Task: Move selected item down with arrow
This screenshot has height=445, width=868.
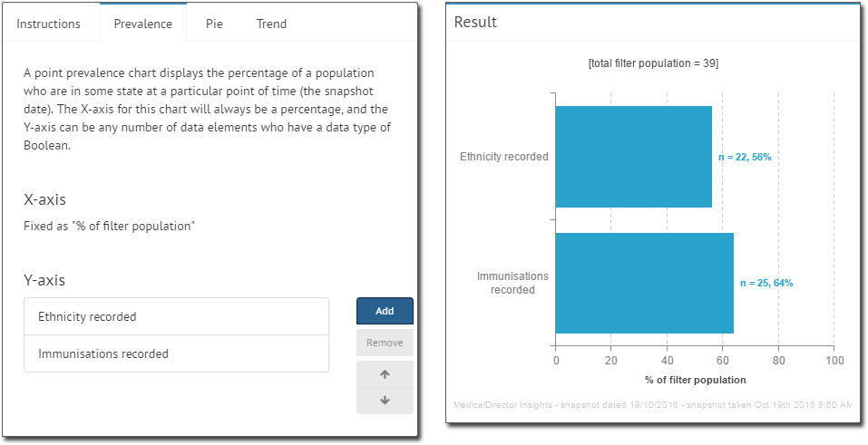Action: pos(385,401)
